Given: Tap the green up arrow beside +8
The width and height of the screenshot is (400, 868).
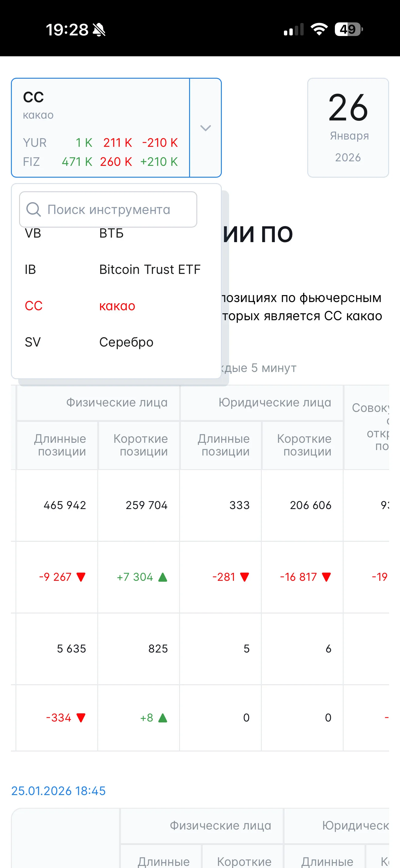Looking at the screenshot, I should click(163, 718).
